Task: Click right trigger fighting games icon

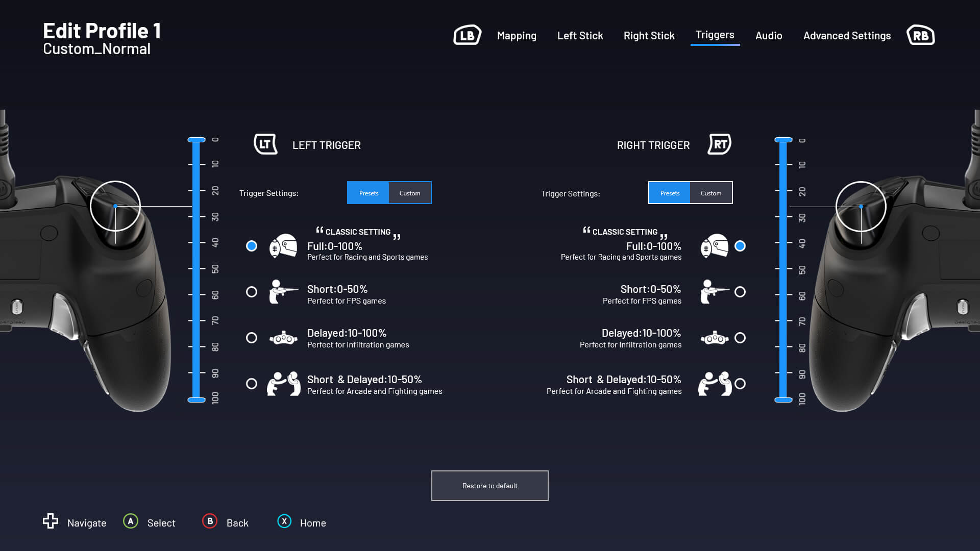Action: point(715,384)
